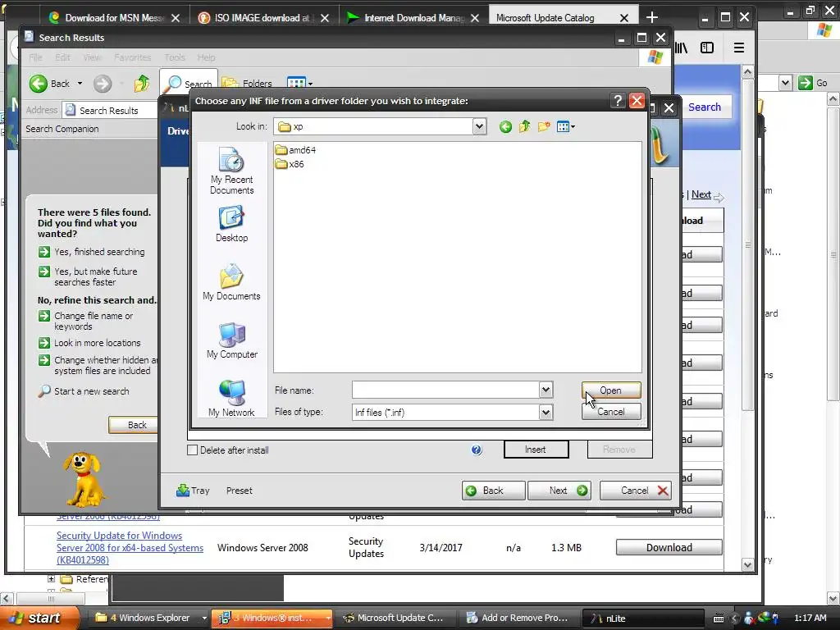The image size is (840, 630).
Task: Open Security Update for Windows Server 2008 x64 link
Action: tap(130, 547)
